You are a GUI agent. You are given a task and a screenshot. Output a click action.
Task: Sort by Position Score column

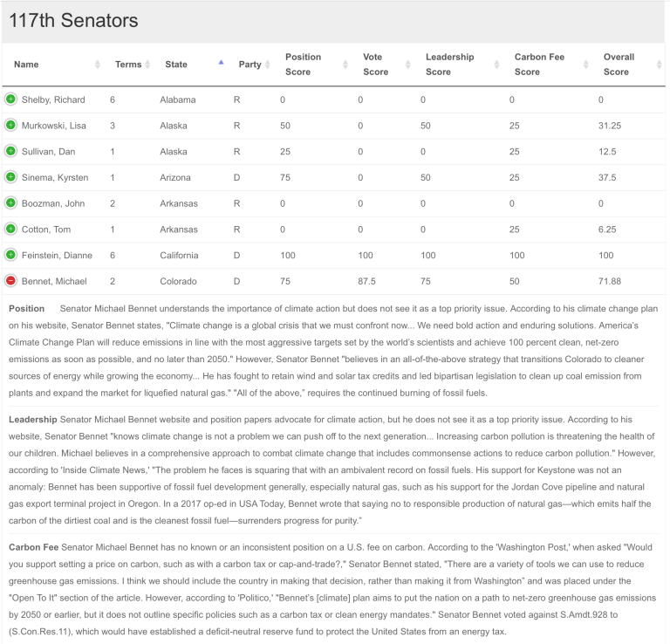point(303,65)
